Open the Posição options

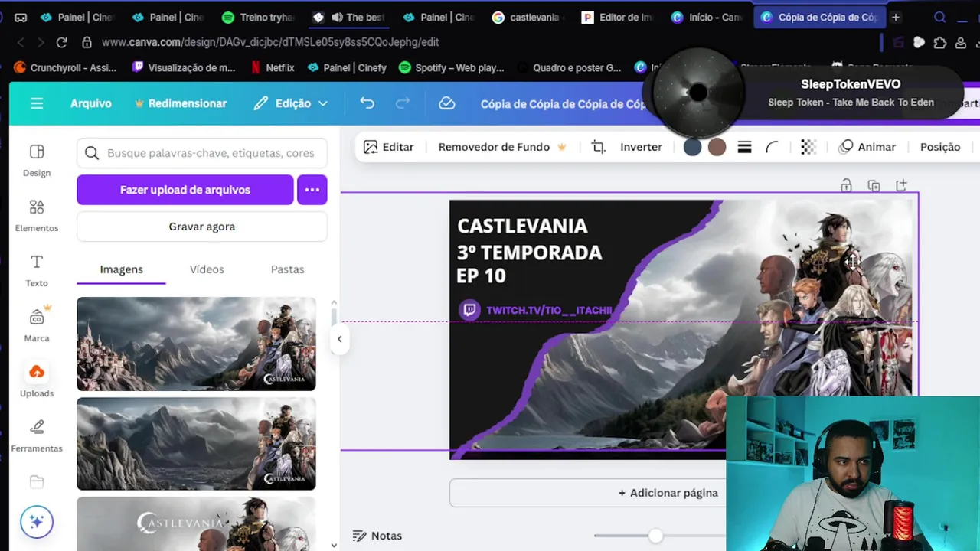(940, 147)
